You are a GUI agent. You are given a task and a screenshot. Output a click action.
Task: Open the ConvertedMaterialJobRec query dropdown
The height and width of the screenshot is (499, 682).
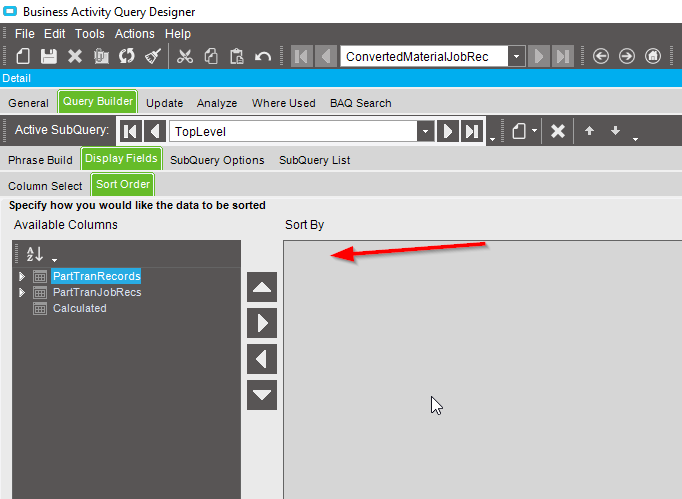pos(516,56)
